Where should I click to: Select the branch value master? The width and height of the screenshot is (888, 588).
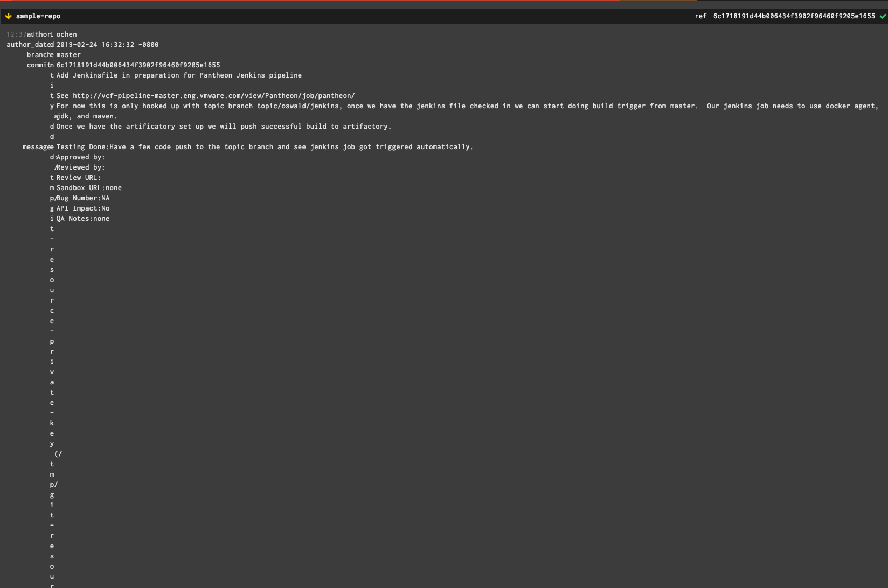(x=69, y=54)
